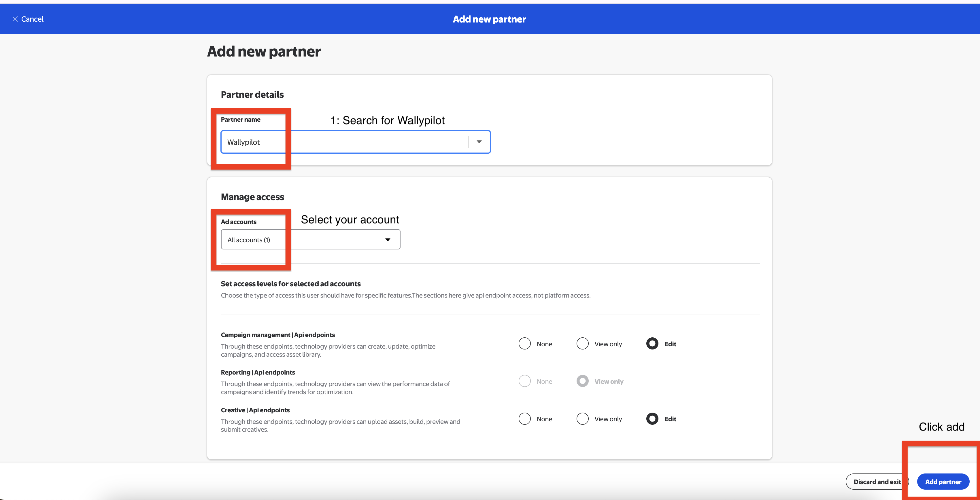Click the Set access levels heading text
The width and height of the screenshot is (980, 500).
pyautogui.click(x=290, y=284)
